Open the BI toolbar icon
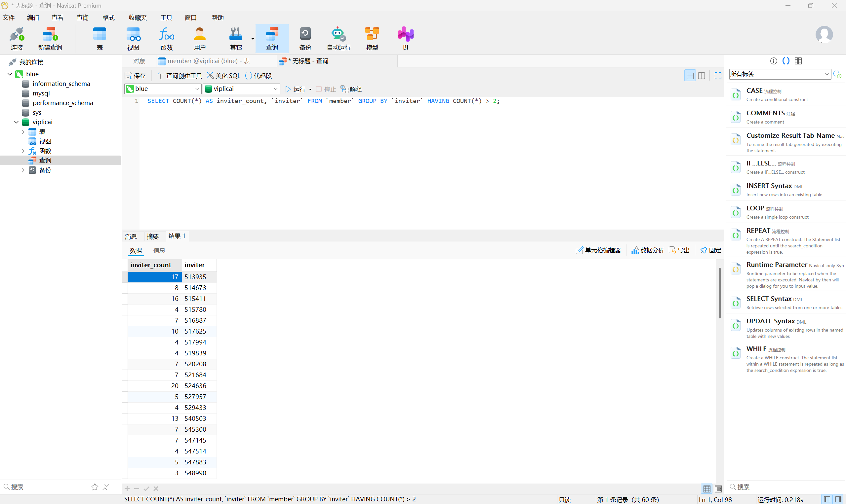Image resolution: width=846 pixels, height=504 pixels. coord(406,38)
